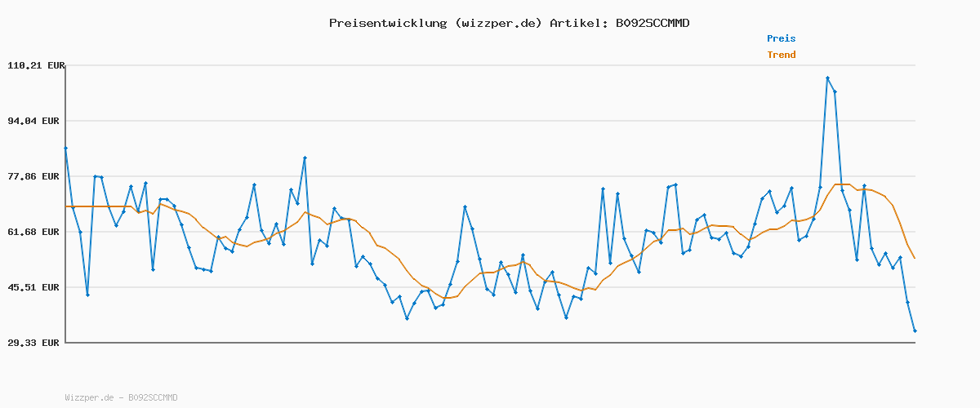
Task: Click the data point right after the peak
Action: click(835, 92)
